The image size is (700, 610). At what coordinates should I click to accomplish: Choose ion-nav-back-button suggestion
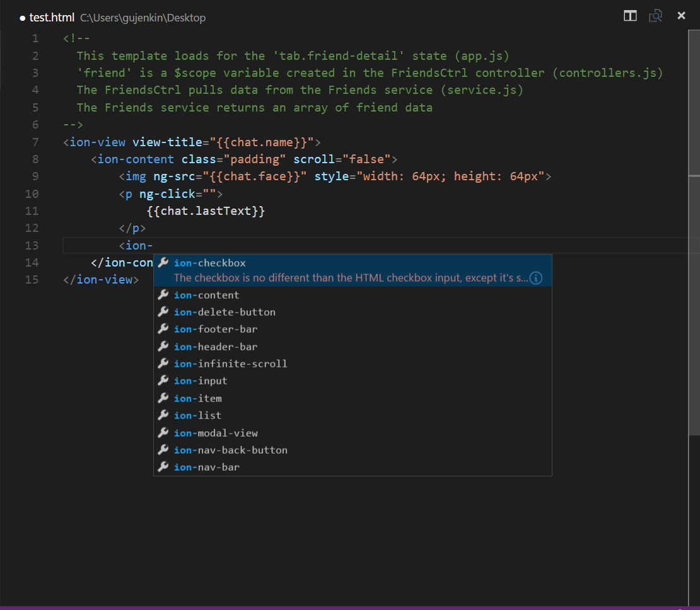click(230, 450)
